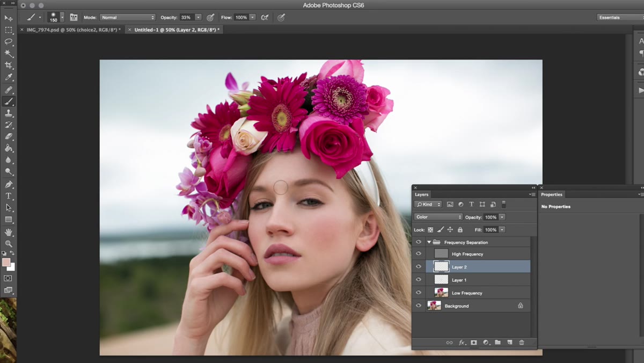Screen dimensions: 644x363
Task: Select the History Brush tool
Action: coord(9,125)
